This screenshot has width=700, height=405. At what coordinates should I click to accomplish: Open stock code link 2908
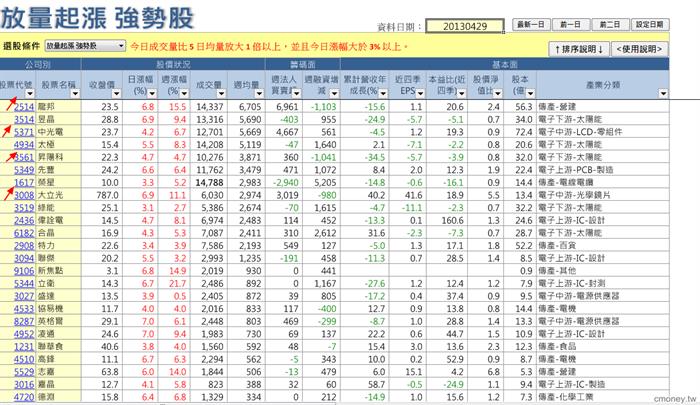coord(24,246)
